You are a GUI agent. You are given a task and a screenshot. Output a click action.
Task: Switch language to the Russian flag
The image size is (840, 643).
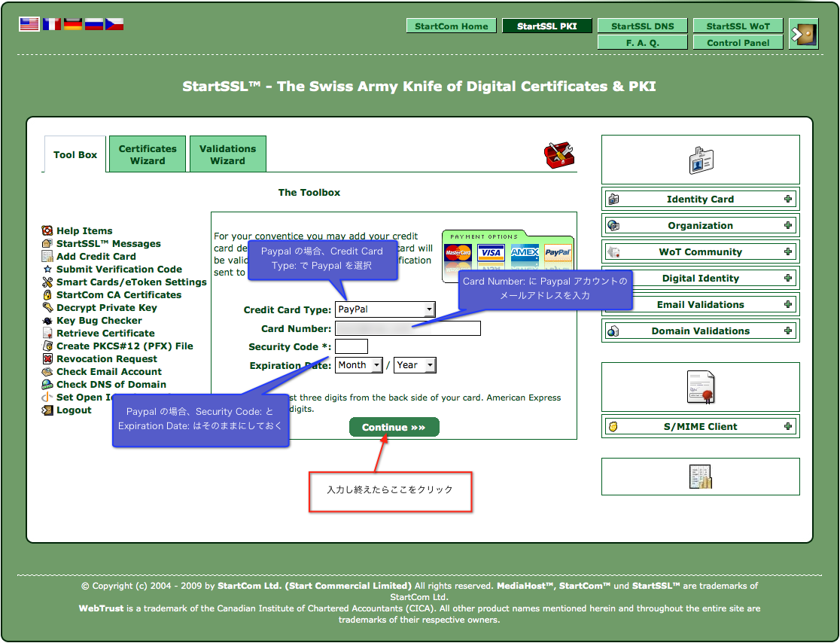[94, 24]
